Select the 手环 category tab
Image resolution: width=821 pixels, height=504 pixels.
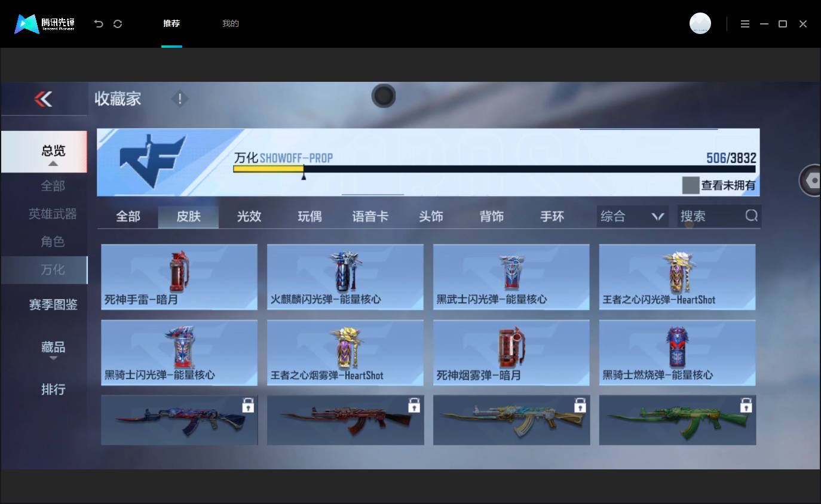tap(552, 216)
